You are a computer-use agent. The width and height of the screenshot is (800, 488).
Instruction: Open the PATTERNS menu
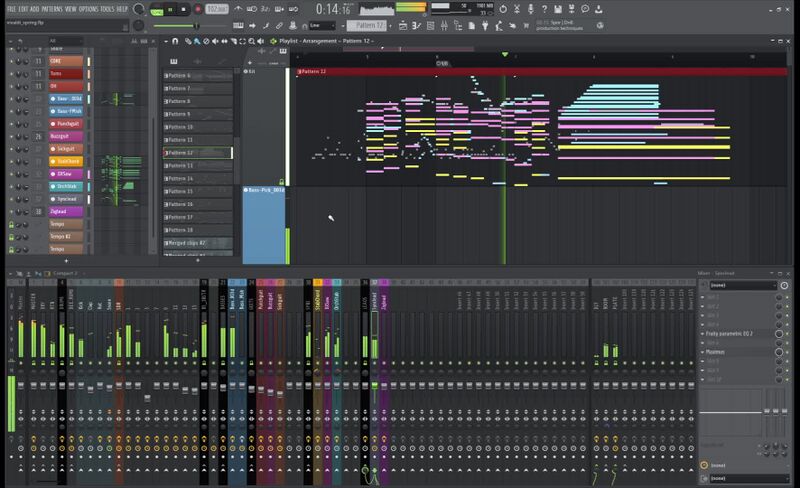[52, 8]
